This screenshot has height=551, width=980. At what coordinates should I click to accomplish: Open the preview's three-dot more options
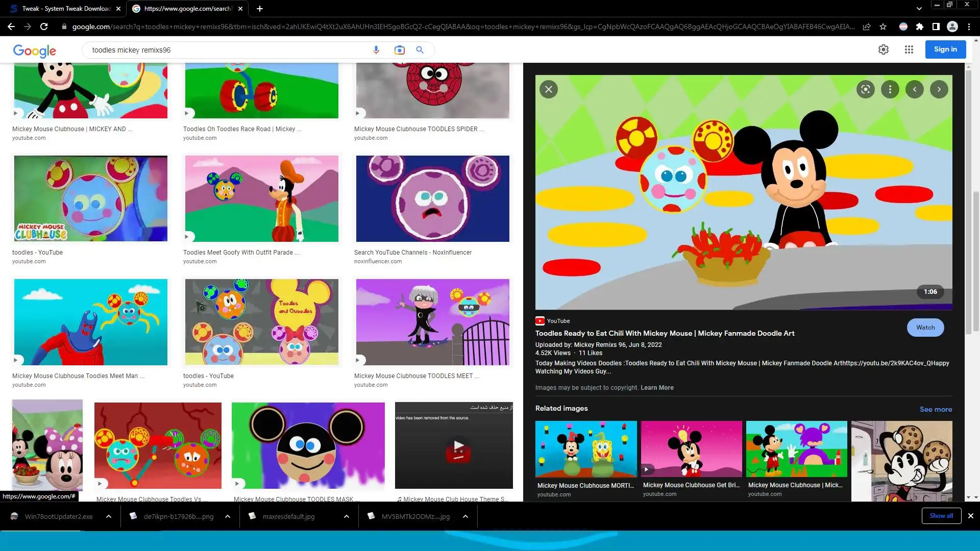890,90
